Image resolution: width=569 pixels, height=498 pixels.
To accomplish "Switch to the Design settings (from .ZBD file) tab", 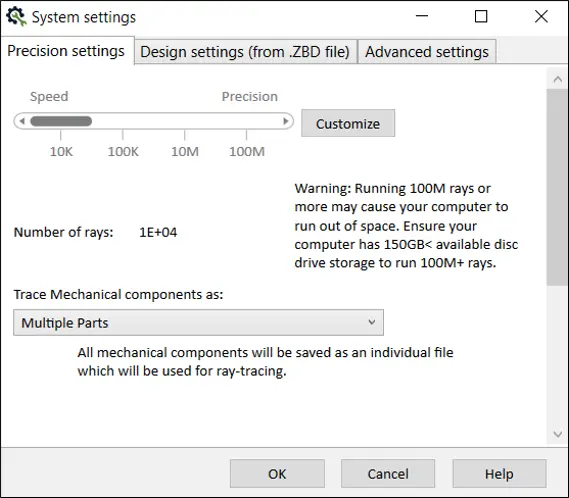I will click(x=245, y=52).
